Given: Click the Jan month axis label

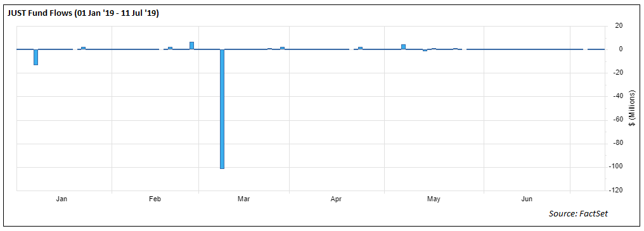Looking at the screenshot, I should click(61, 199).
